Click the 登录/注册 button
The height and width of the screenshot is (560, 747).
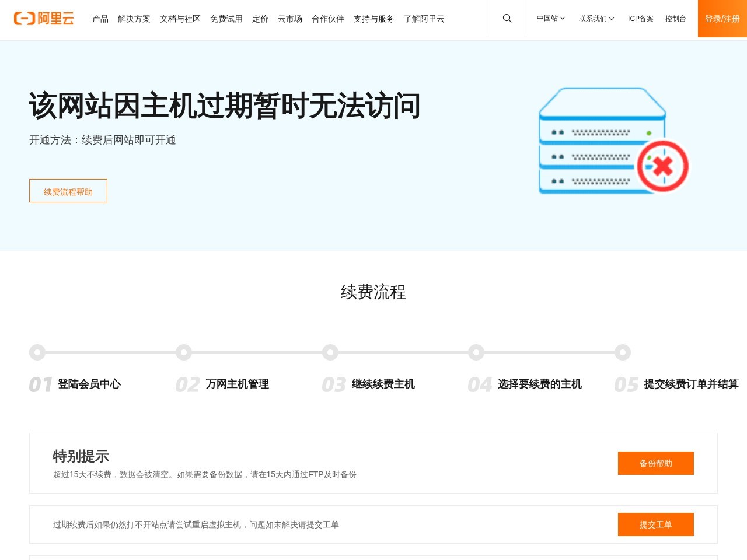tap(722, 18)
